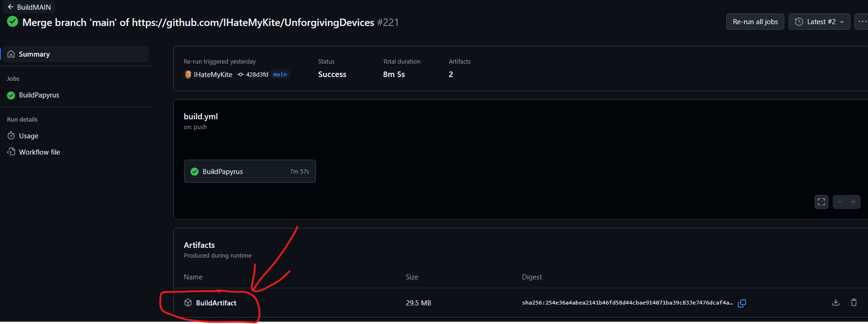Click the Workflow file code icon
868x324 pixels.
coord(11,152)
